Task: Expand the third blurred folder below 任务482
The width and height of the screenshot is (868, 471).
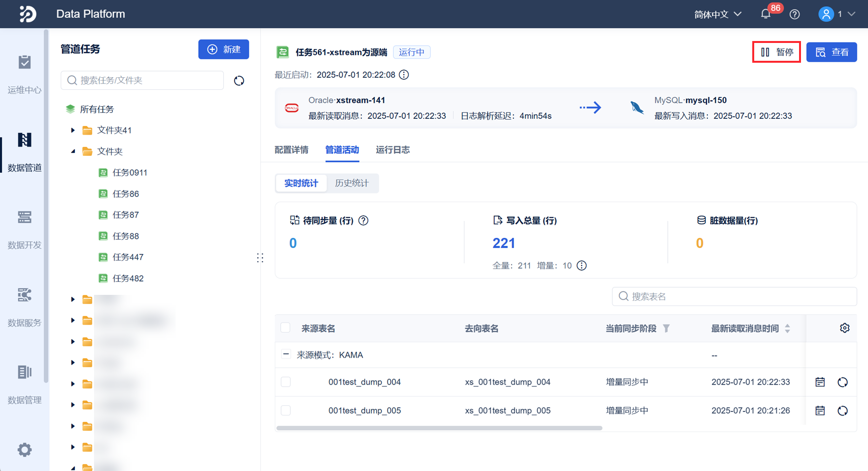Action: (73, 342)
